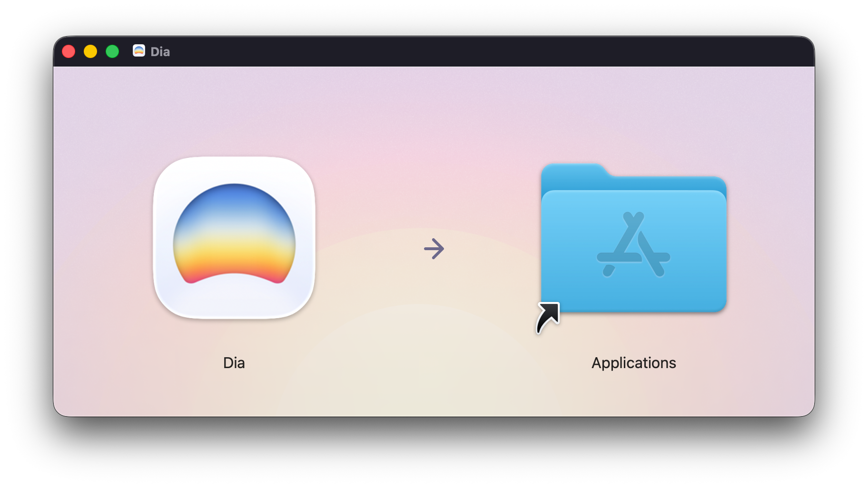Select the "Dia" label under the app icon

pos(234,363)
